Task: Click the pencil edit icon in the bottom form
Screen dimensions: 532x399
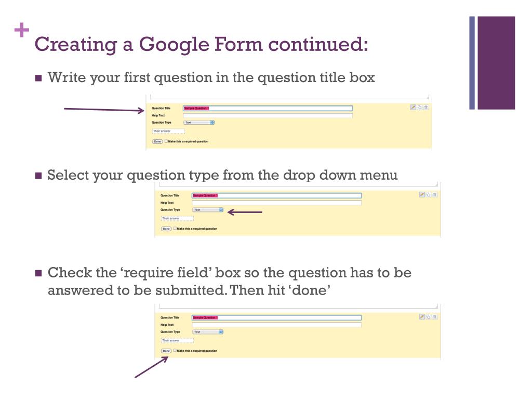Action: pyautogui.click(x=422, y=316)
